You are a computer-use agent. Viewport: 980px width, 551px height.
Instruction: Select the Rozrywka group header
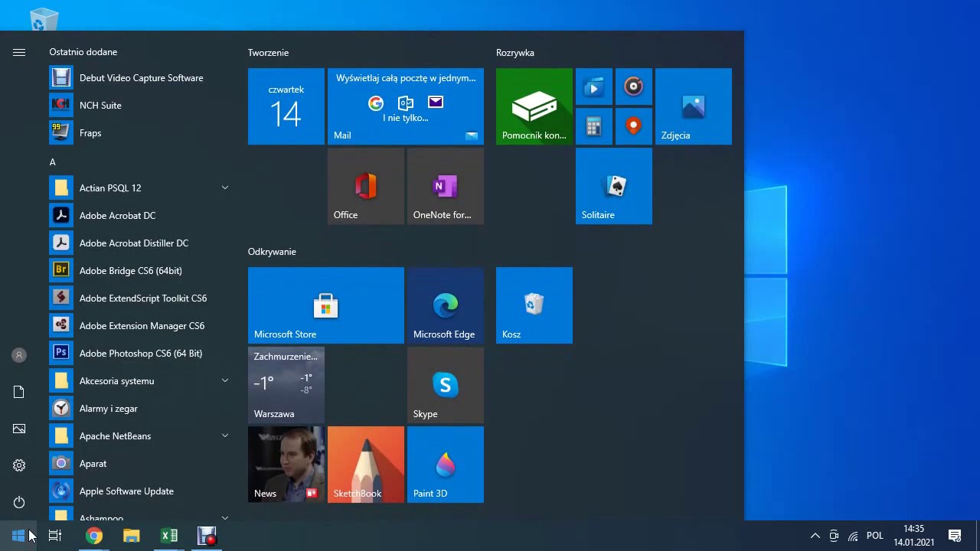pos(515,53)
